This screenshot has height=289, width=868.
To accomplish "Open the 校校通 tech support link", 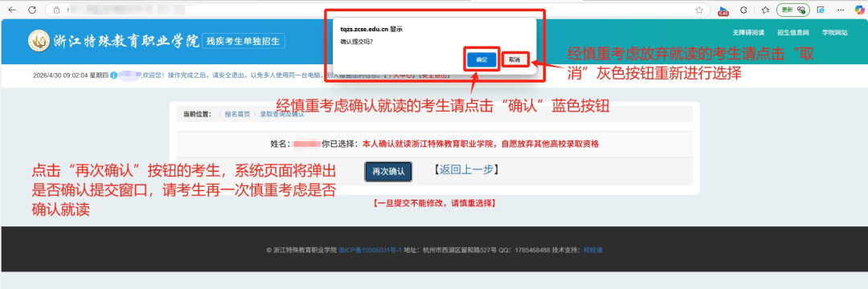I will pos(592,250).
